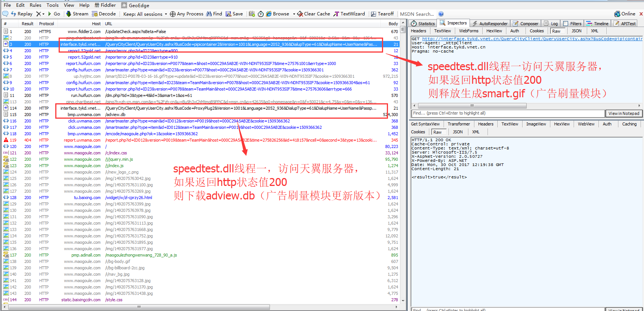Select session 144 /style.css row
The image size is (644, 311).
pyautogui.click(x=201, y=300)
